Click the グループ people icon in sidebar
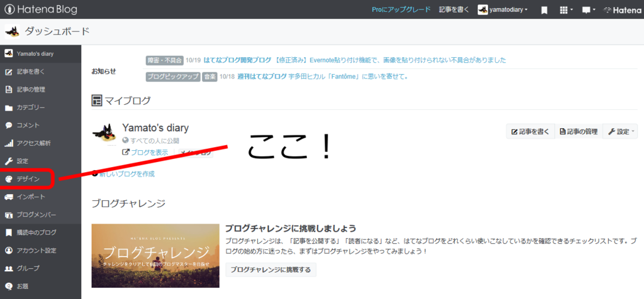 9,268
